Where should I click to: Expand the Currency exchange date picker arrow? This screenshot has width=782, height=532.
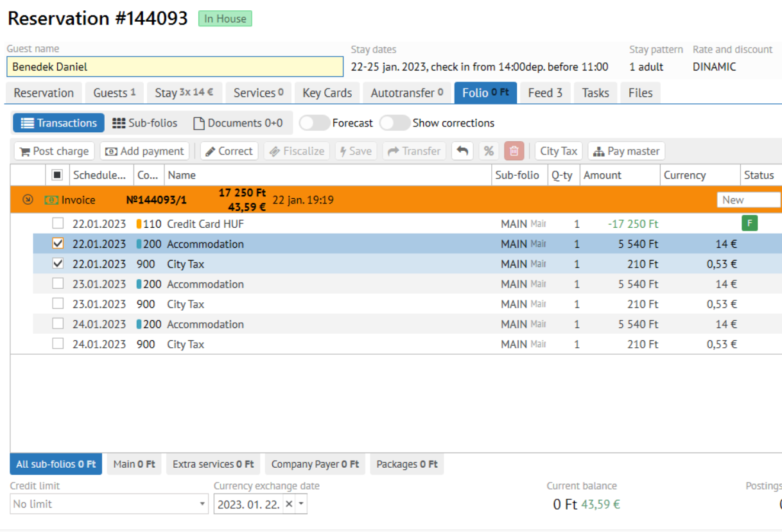pos(302,504)
